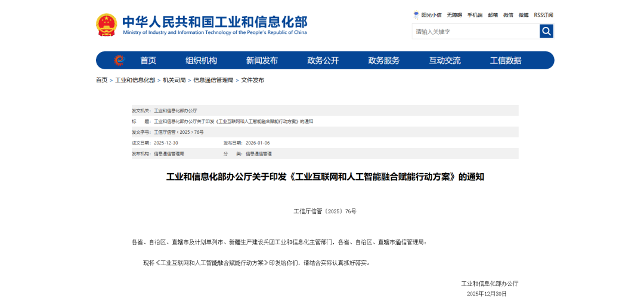
Task: Click the bold notice title heading
Action: coord(325,177)
